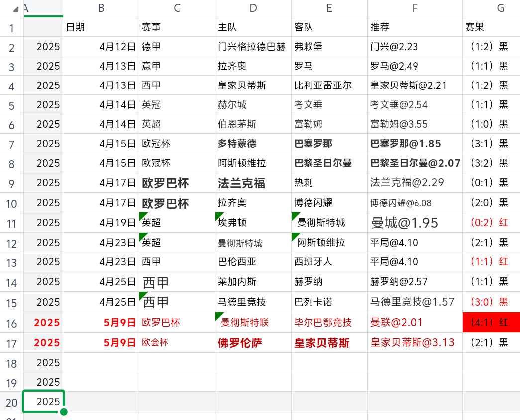Image resolution: width=520 pixels, height=420 pixels.
Task: Select the column G header
Action: [501, 7]
